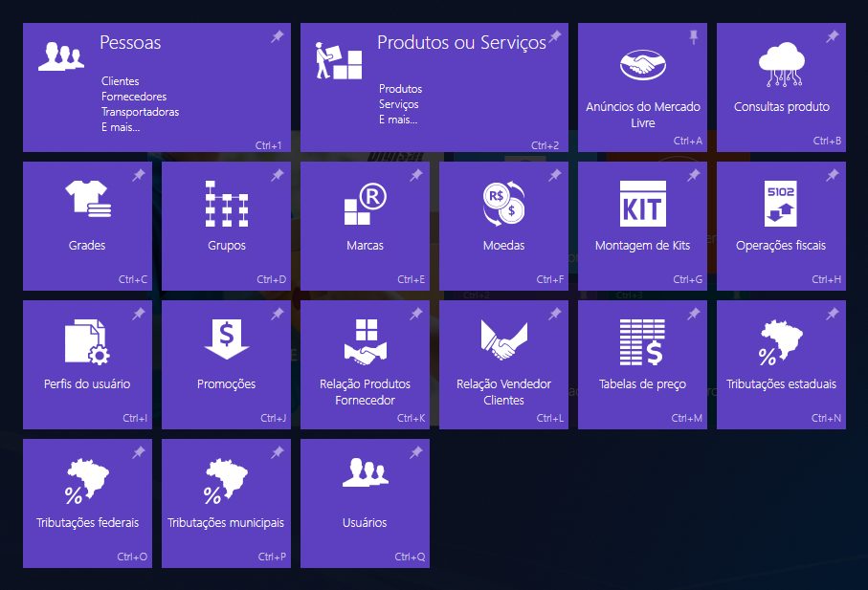This screenshot has width=868, height=590.
Task: Open Serviços under Produtos ou Serviços
Action: pyautogui.click(x=398, y=104)
